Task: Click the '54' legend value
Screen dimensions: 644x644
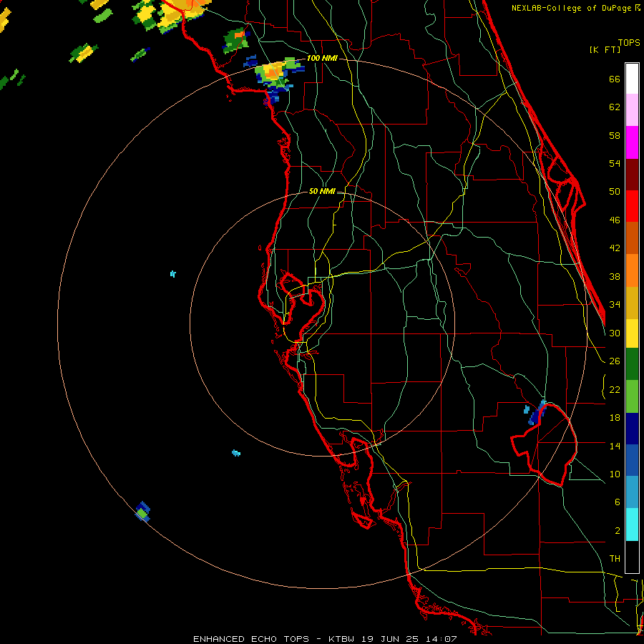Action: 615,163
